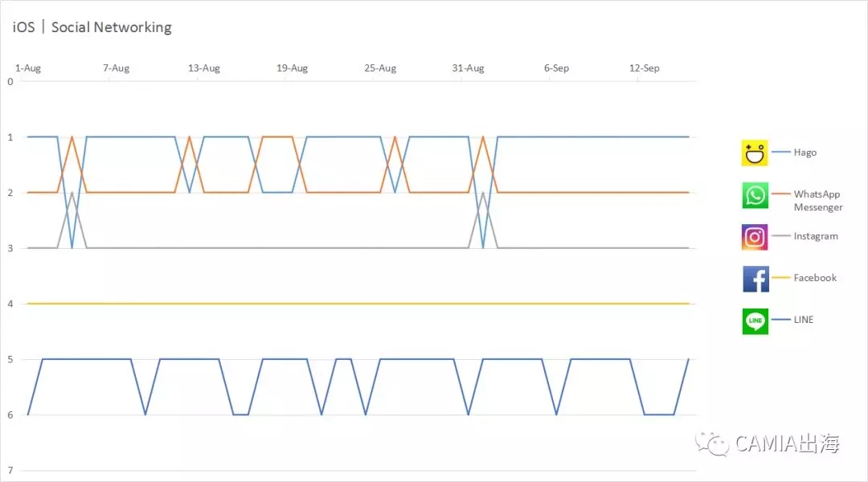Click the orange WhatsApp legend line swatch
868x482 pixels.
pos(781,194)
